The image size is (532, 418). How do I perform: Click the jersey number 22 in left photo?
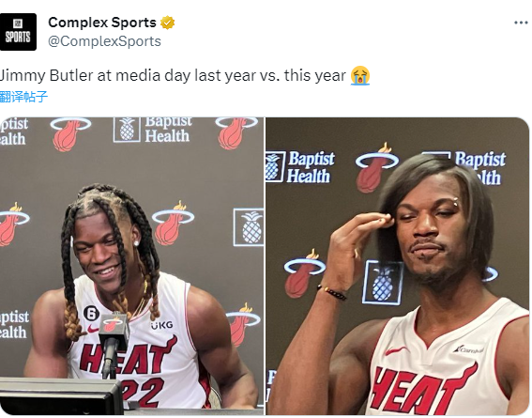[x=144, y=391]
